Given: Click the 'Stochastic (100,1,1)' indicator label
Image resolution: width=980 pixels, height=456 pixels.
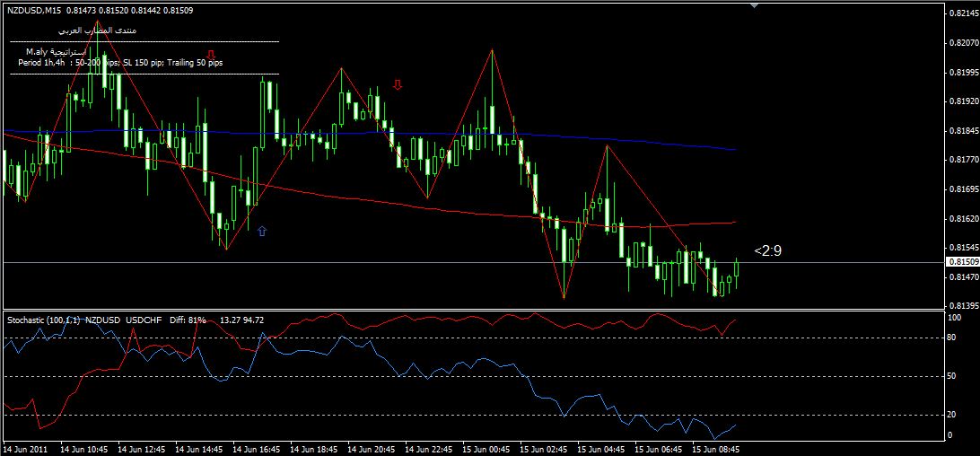Looking at the screenshot, I should pos(44,320).
